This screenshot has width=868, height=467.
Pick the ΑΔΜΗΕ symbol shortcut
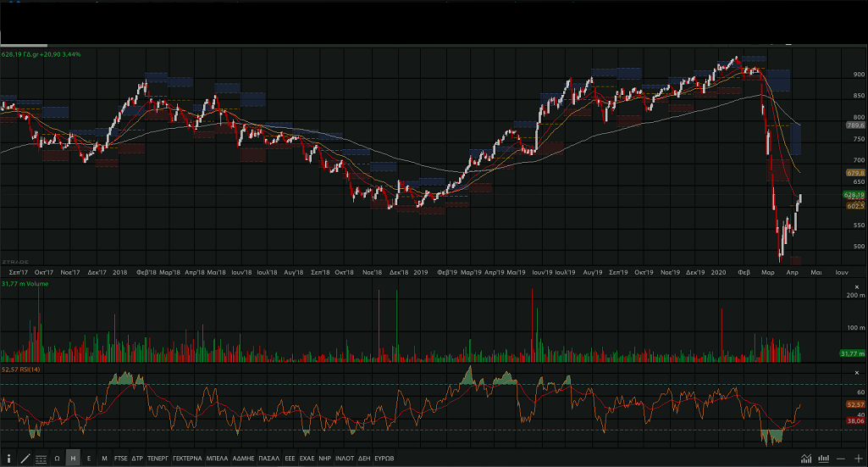pyautogui.click(x=244, y=459)
